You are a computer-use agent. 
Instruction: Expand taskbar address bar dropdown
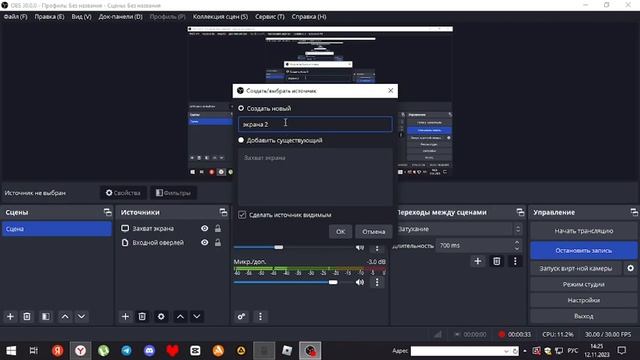pos(506,351)
